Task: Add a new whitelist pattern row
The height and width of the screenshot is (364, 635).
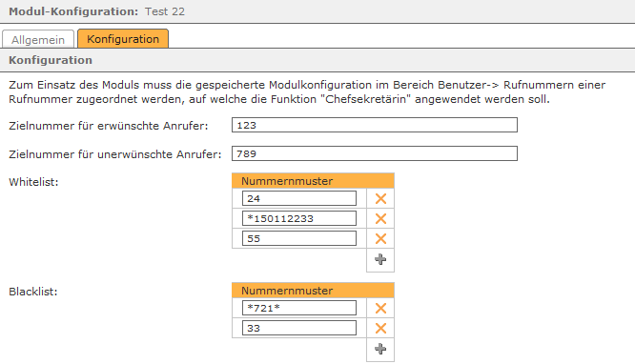Action: 380,259
